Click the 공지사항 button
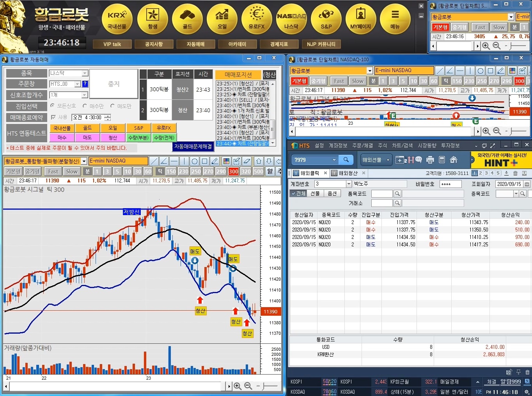 [154, 44]
